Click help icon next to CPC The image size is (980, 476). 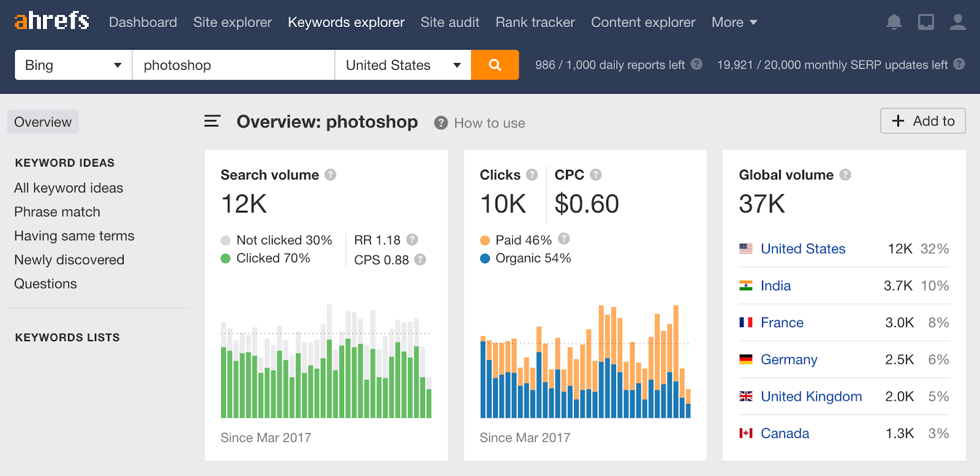[x=595, y=175]
